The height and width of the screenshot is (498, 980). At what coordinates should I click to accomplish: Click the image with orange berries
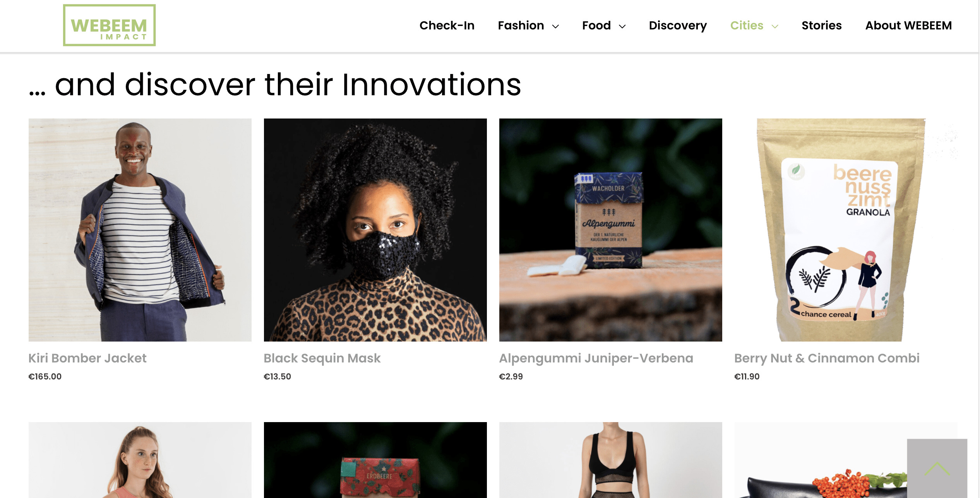click(x=821, y=460)
